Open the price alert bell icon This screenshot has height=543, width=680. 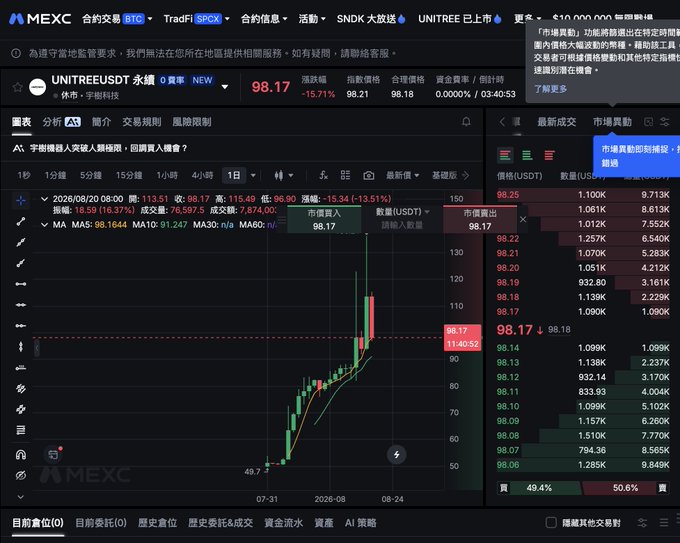click(466, 122)
